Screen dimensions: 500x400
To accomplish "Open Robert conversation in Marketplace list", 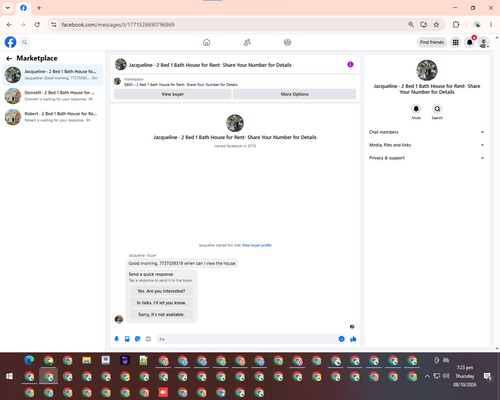I will (x=53, y=117).
